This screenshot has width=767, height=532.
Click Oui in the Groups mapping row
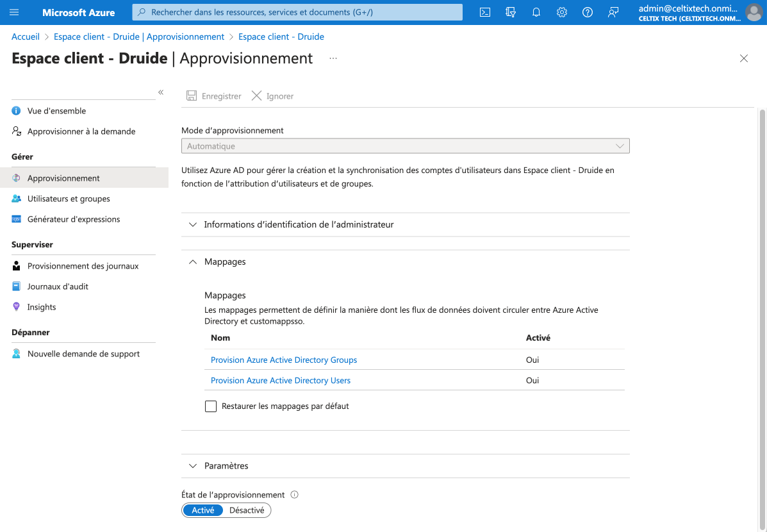(x=532, y=360)
